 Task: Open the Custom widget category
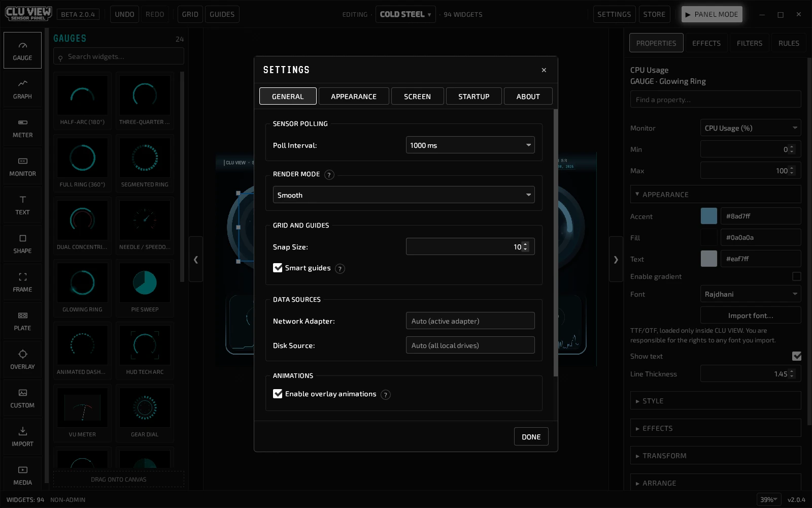pos(22,398)
